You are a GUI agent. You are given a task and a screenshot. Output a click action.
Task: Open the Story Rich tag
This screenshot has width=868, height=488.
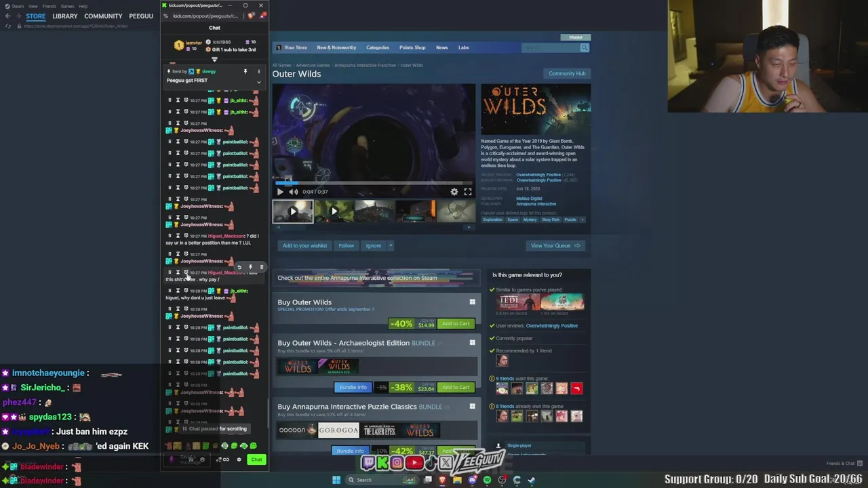tap(551, 220)
